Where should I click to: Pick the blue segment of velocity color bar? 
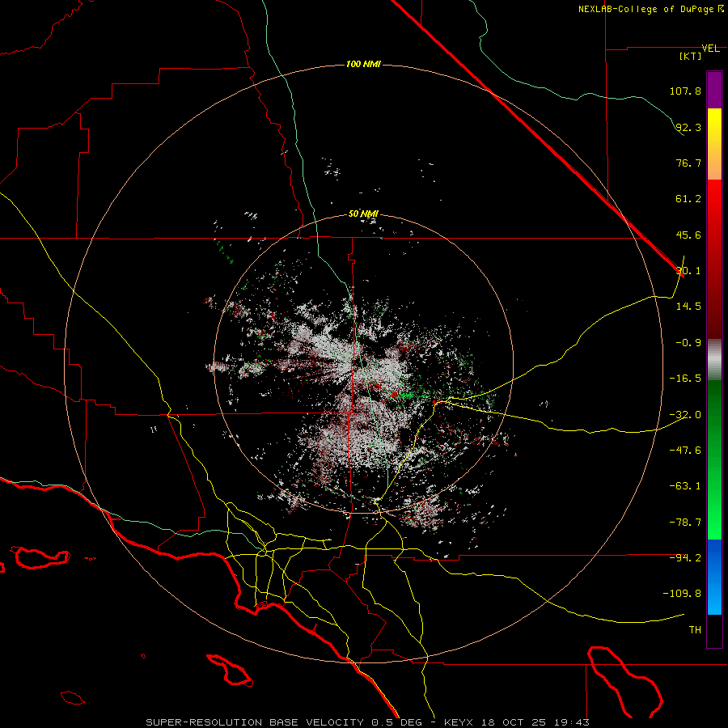pos(714,577)
